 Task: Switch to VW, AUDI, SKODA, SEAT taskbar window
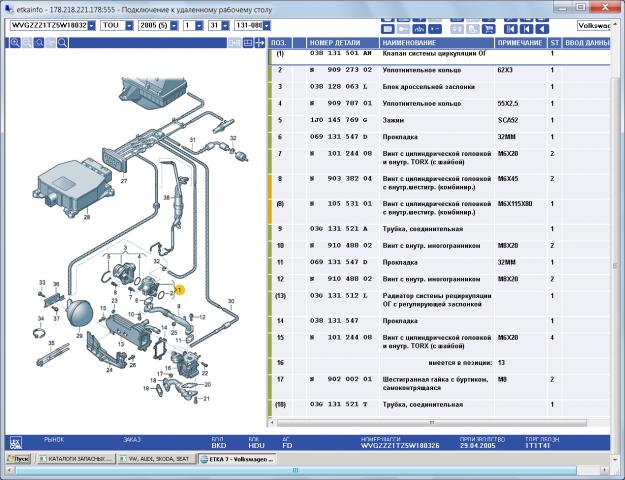coord(156,459)
